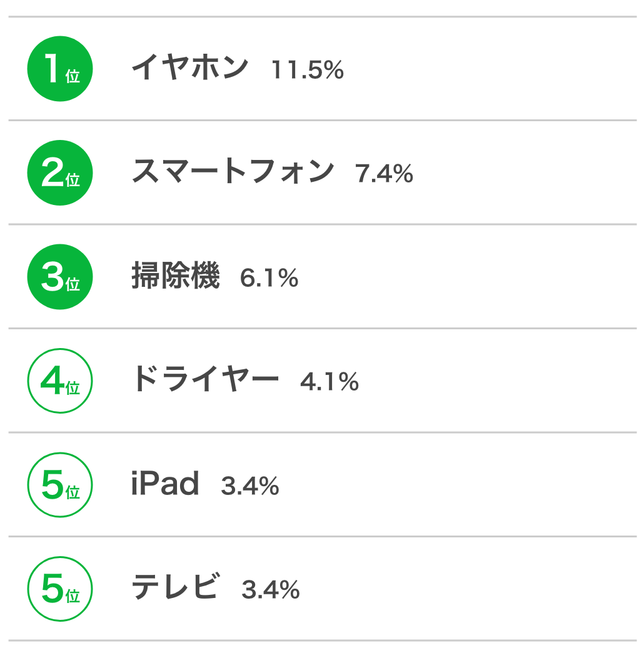Click the 6.1% percentage value
644x648 pixels.
click(x=269, y=277)
